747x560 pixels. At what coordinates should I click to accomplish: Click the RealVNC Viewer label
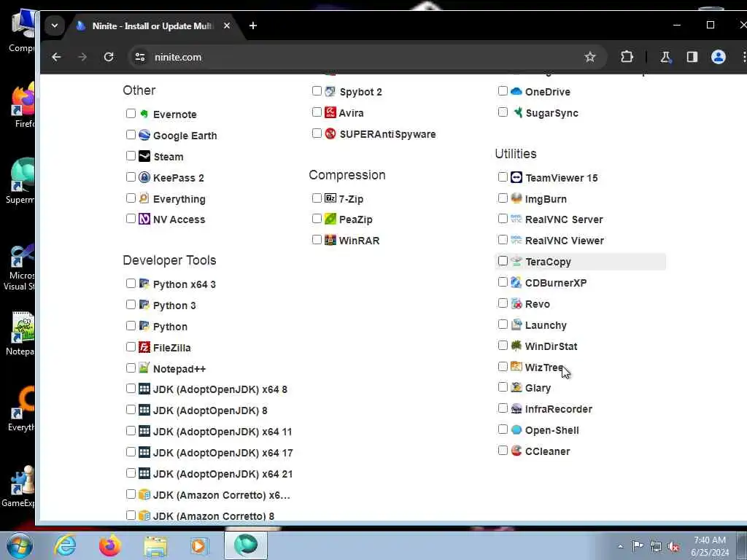click(x=564, y=241)
